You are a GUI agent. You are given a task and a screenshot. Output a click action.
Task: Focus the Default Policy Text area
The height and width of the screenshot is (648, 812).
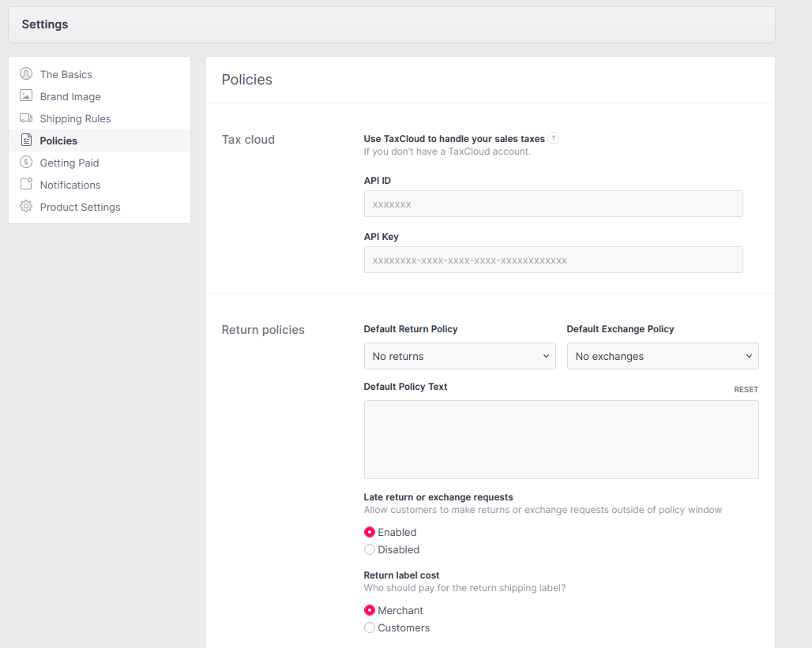click(x=561, y=439)
